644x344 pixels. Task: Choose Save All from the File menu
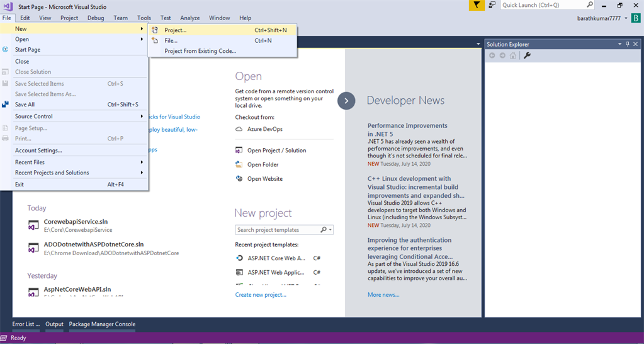pos(74,105)
